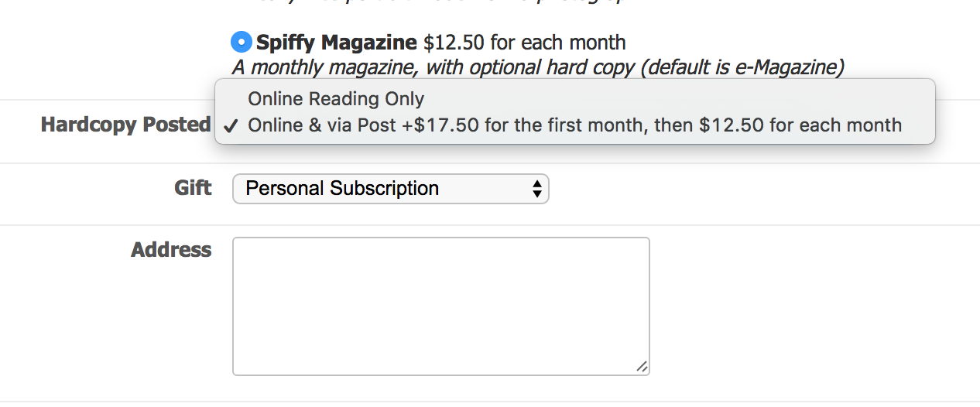The width and height of the screenshot is (980, 407).
Task: Click the bold Spiffy Magazine label
Action: [337, 42]
